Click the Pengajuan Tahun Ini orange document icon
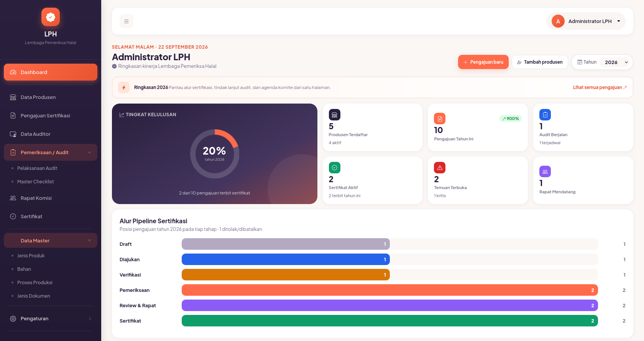 [x=440, y=119]
